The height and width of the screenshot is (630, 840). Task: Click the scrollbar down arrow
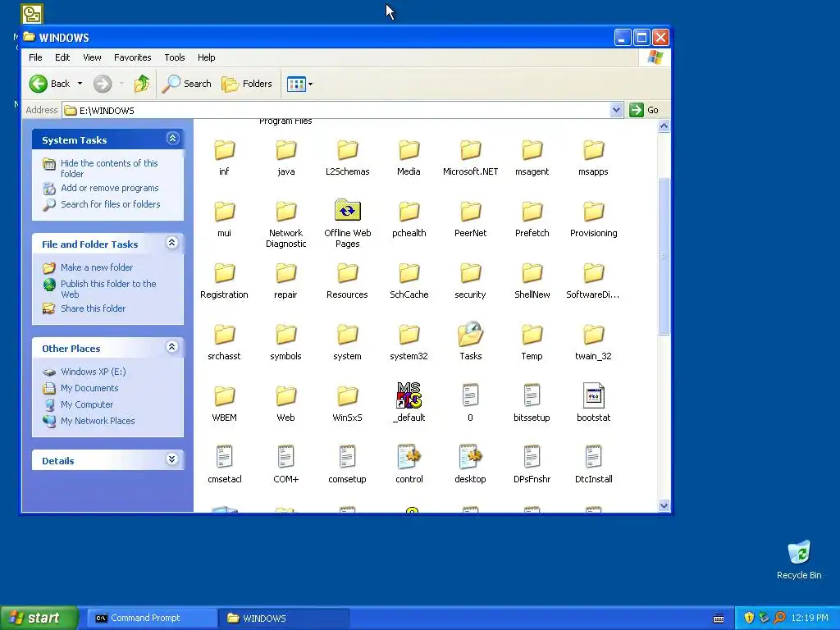pyautogui.click(x=664, y=505)
